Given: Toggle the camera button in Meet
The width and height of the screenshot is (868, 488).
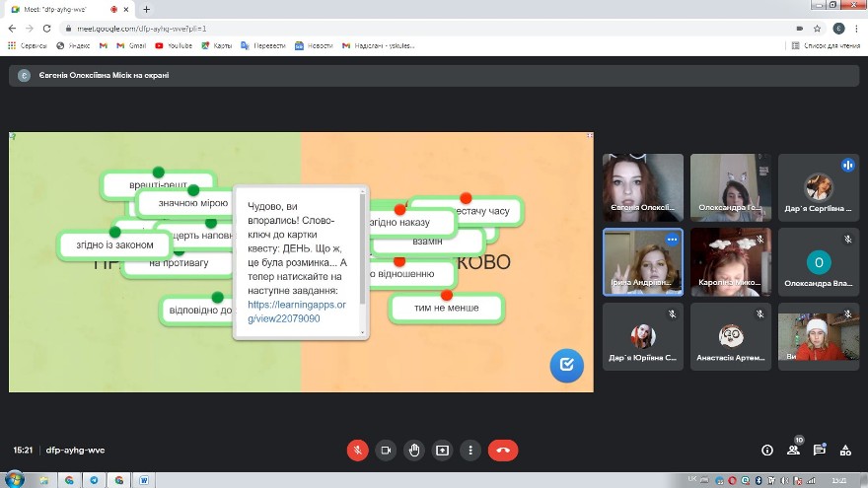Looking at the screenshot, I should coord(386,450).
